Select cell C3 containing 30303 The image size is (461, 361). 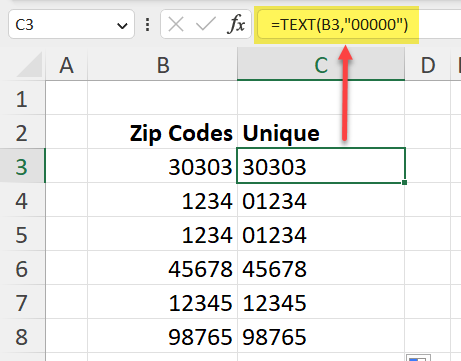click(321, 166)
